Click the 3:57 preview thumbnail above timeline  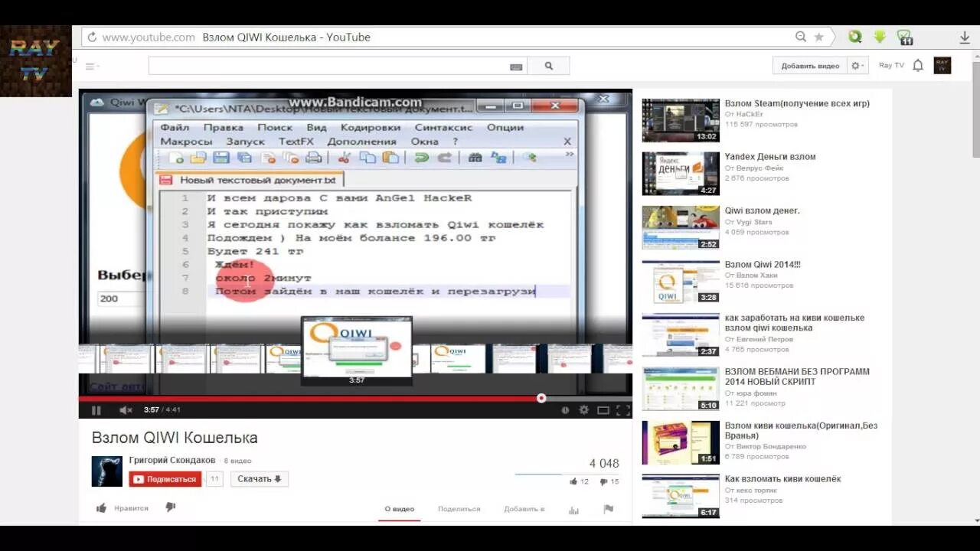(x=357, y=347)
